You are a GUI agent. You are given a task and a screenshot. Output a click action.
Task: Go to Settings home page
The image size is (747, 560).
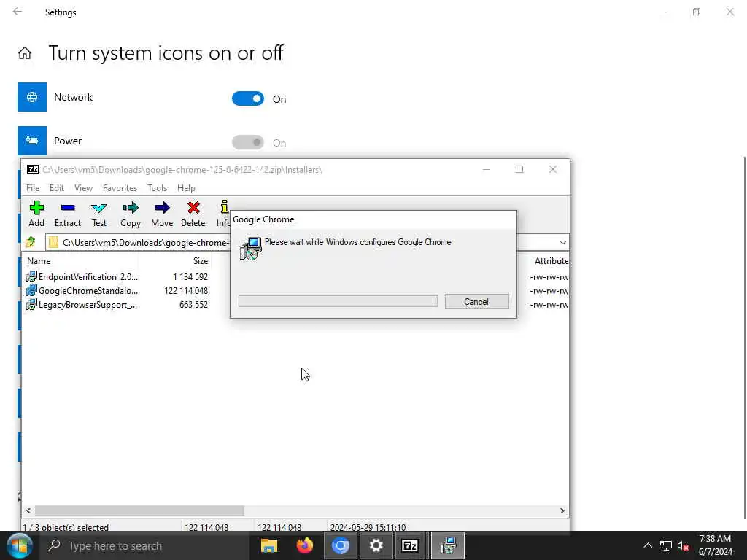point(25,52)
